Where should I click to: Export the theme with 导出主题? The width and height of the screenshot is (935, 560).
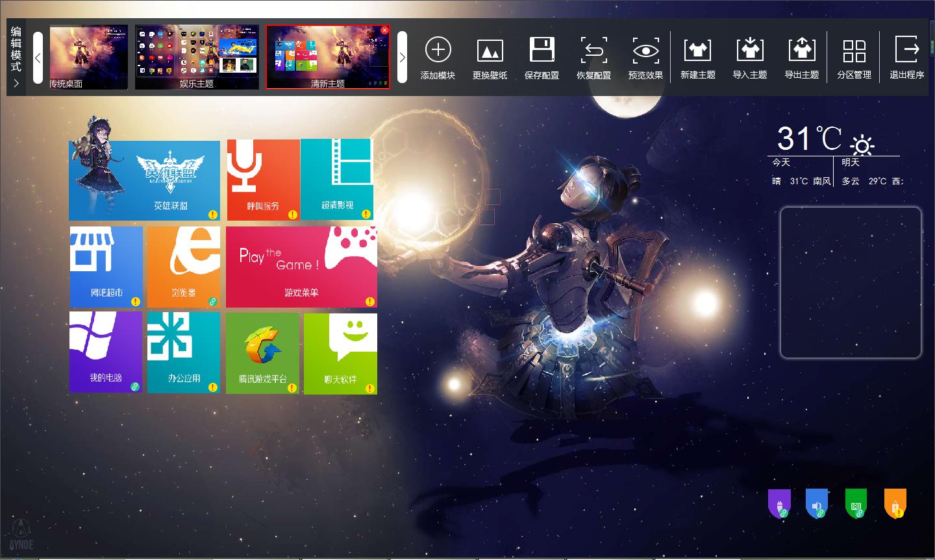coord(802,49)
